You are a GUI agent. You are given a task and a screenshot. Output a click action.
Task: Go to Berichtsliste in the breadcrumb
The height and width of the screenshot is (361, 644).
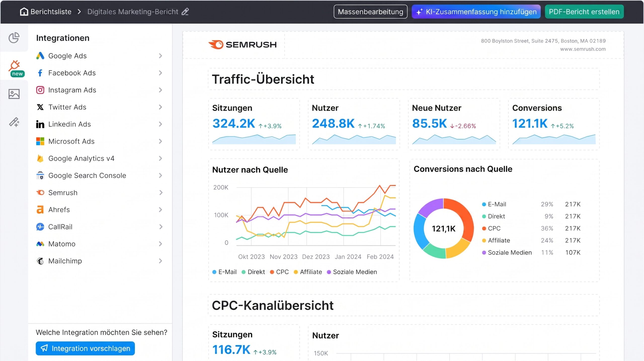click(51, 12)
